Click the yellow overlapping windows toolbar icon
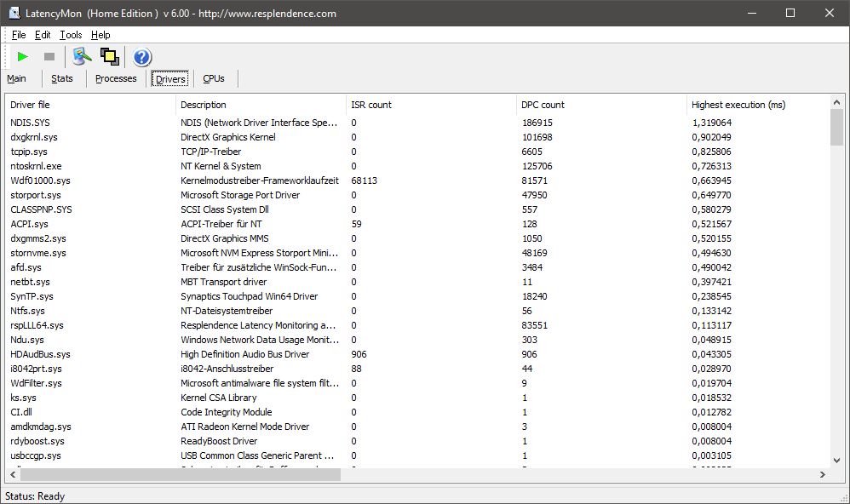The image size is (850, 504). pos(109,57)
